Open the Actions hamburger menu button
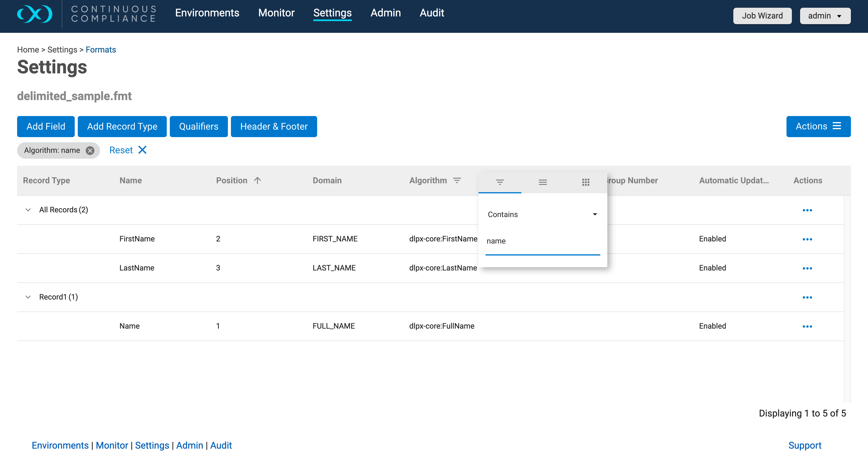868x458 pixels. 819,127
